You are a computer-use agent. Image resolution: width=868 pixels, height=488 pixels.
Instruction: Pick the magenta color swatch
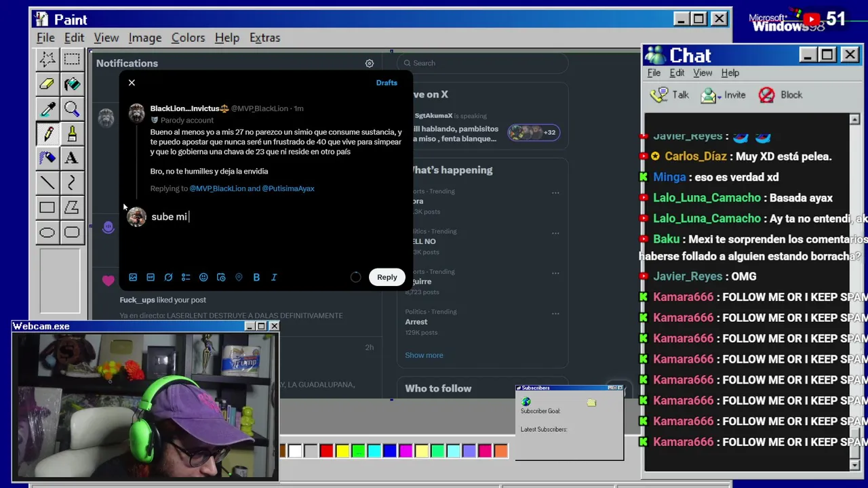[x=406, y=451]
